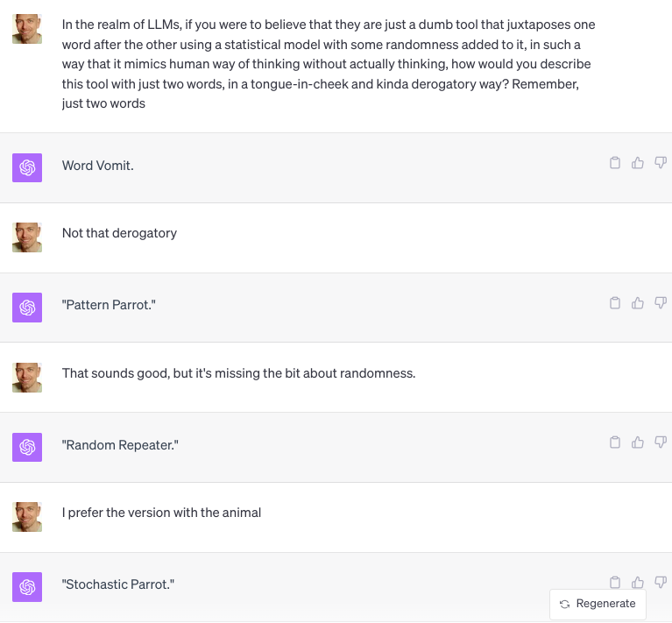Copy the "Stochastic Parrot." response
The width and height of the screenshot is (672, 623).
pyautogui.click(x=615, y=582)
